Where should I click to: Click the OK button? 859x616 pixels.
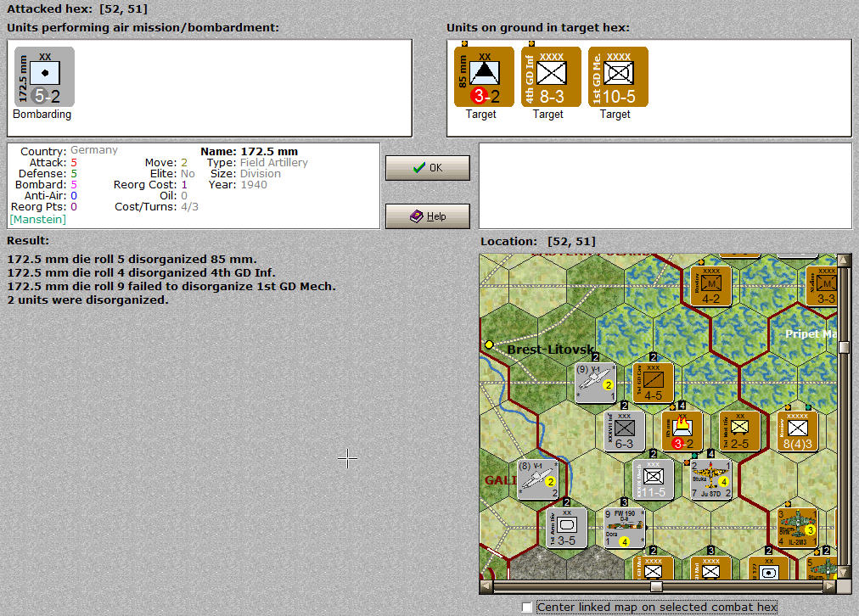click(427, 167)
